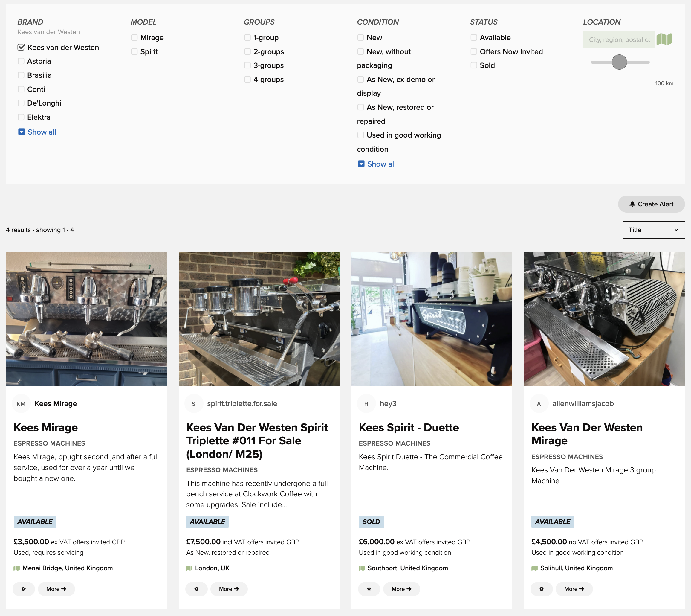Open the Kees Mirage machine photo

coord(87,319)
